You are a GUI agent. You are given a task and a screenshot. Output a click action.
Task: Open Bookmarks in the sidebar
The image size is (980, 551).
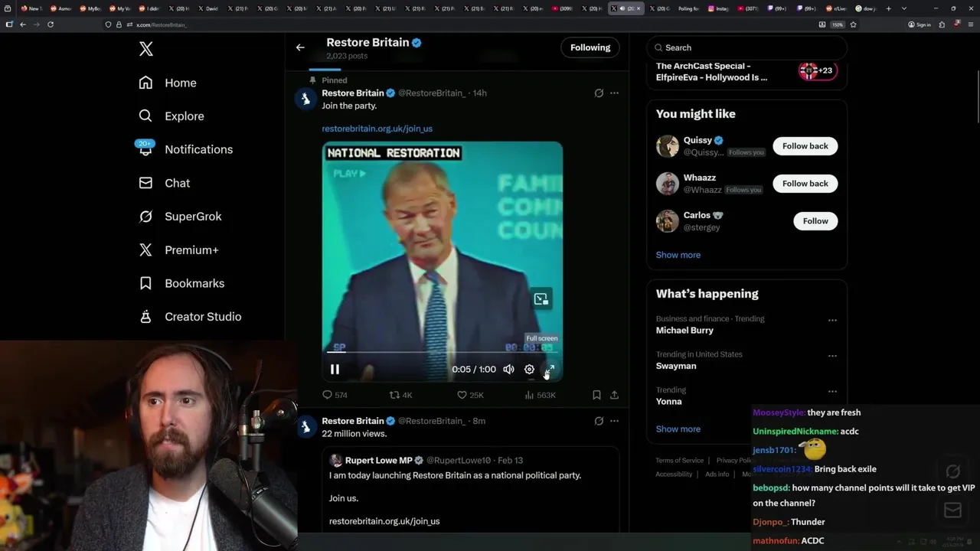[x=194, y=283]
